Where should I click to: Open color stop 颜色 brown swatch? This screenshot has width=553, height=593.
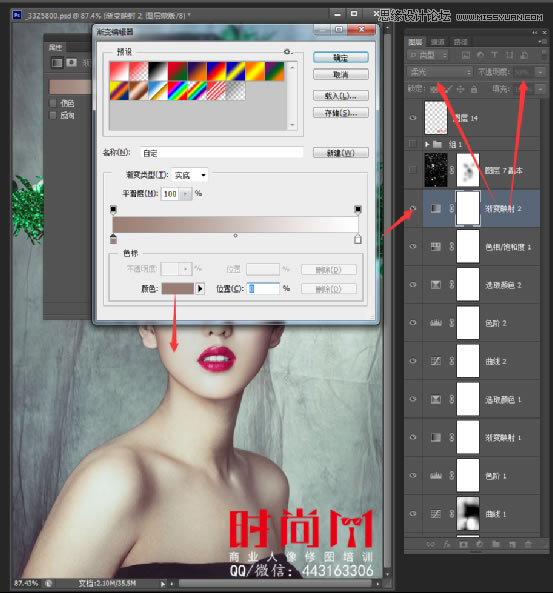tap(178, 289)
